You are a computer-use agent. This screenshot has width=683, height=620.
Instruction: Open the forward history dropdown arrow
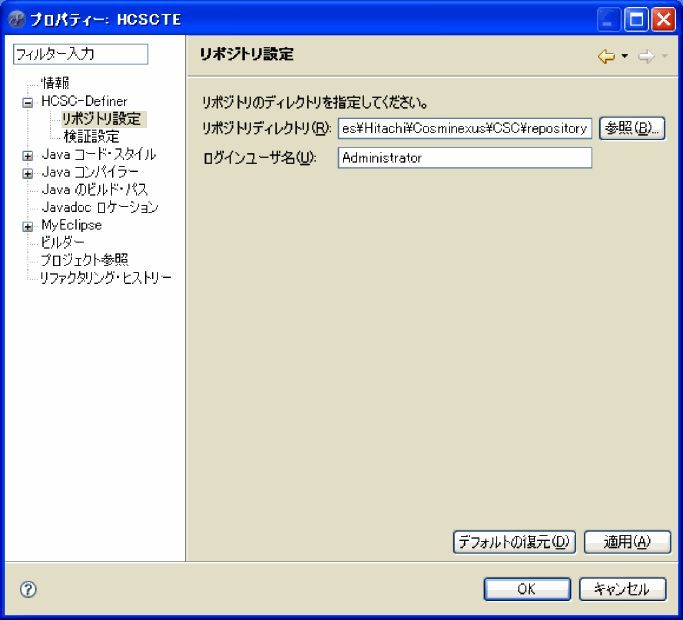[664, 56]
